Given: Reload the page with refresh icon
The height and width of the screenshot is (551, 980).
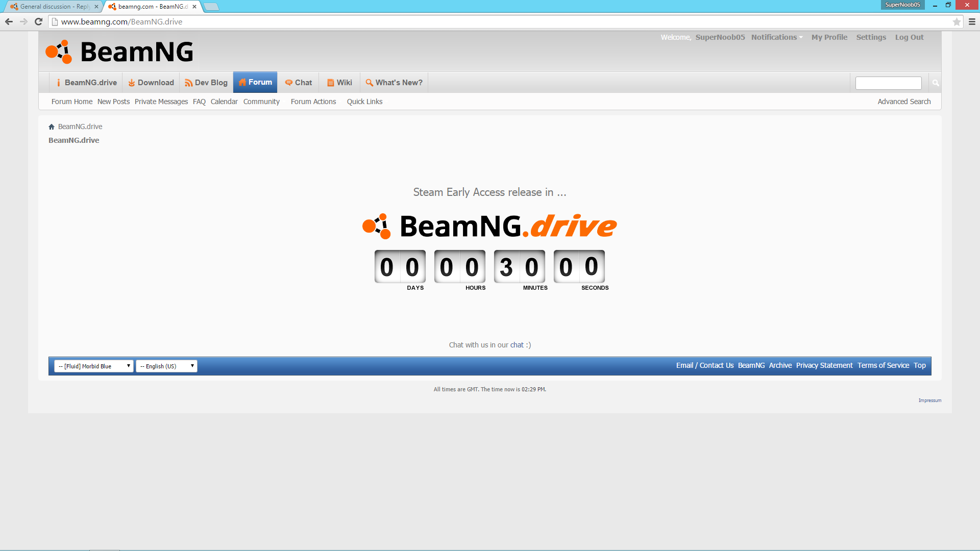Looking at the screenshot, I should 38,21.
